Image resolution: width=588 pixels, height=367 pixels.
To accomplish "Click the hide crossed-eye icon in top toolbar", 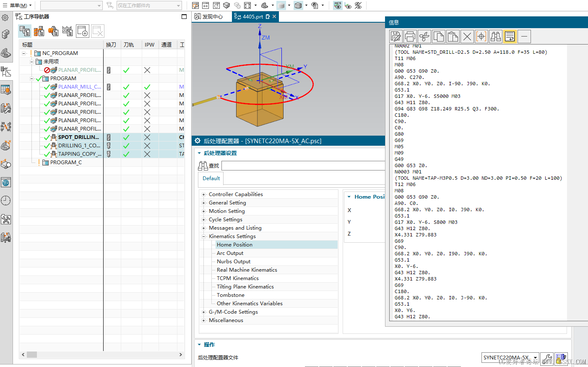I will pyautogui.click(x=358, y=5).
